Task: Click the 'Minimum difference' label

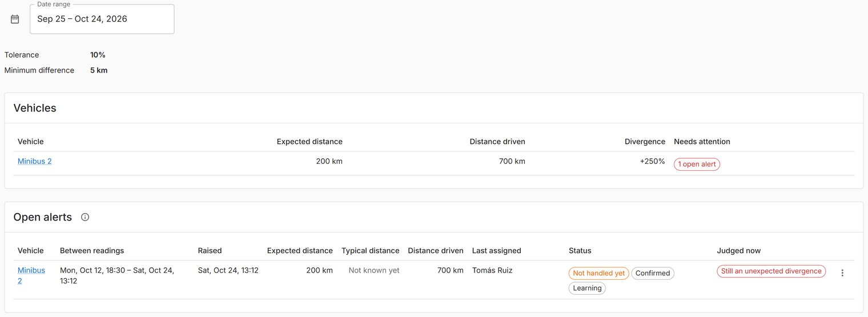Action: tap(39, 70)
